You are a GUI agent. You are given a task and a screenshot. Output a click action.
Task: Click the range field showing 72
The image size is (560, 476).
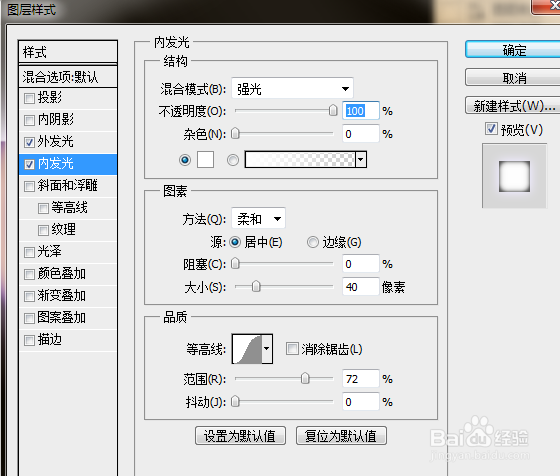coord(361,379)
